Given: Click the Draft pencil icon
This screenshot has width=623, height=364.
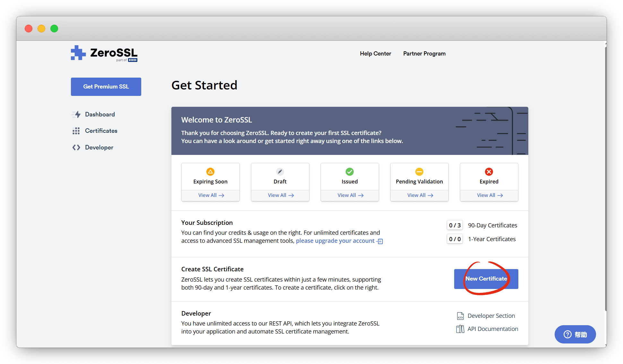Looking at the screenshot, I should 280,172.
